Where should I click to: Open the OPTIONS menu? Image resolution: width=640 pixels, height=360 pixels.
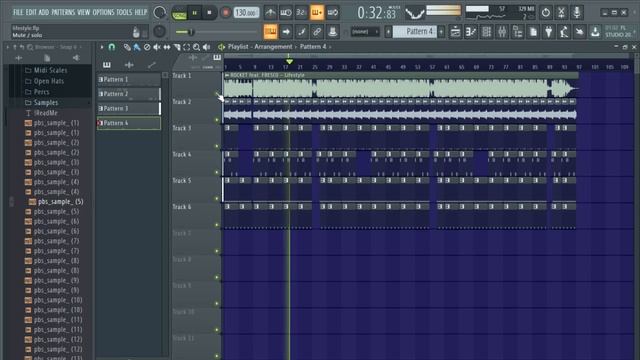click(103, 12)
